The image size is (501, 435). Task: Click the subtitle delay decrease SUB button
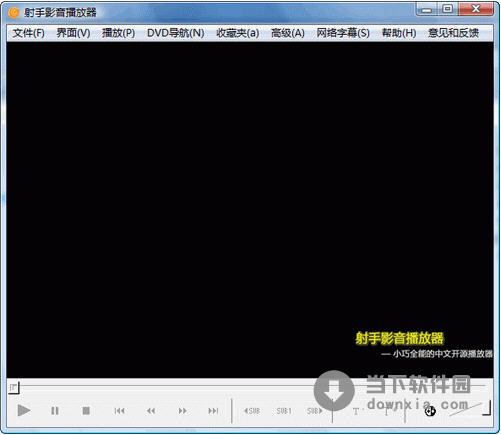[252, 411]
